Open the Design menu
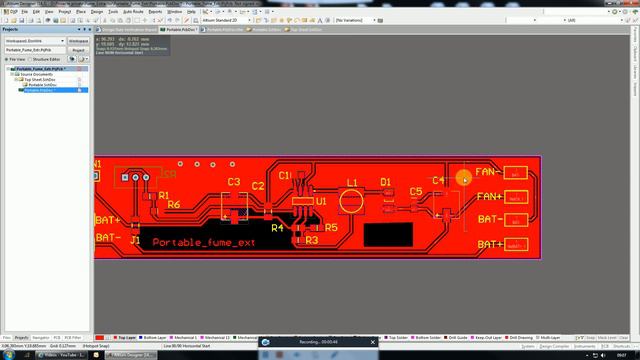The image size is (640, 360). (x=97, y=12)
